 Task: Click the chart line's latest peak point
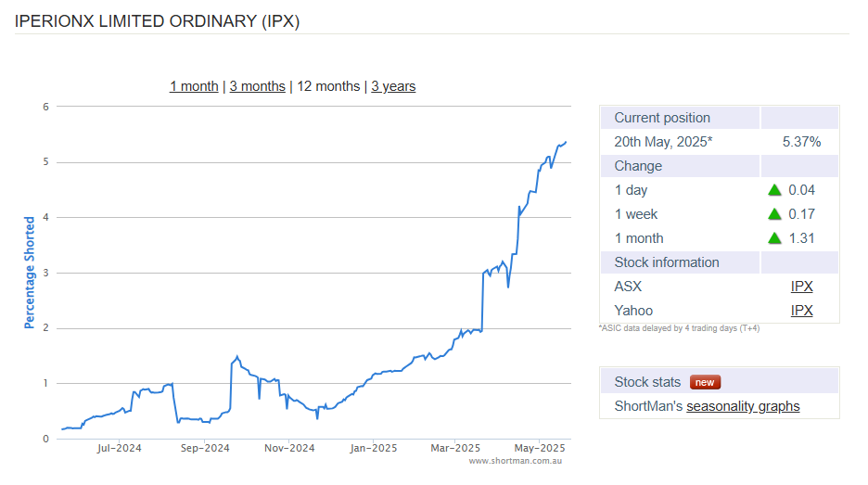coord(565,142)
